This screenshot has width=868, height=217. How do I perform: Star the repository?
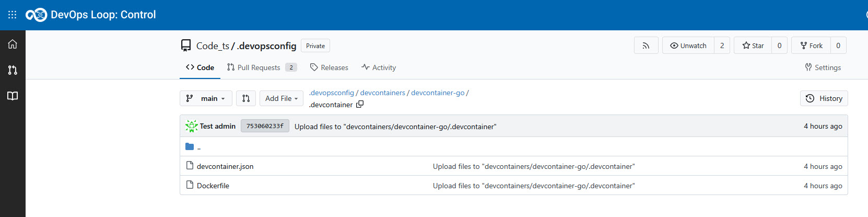coord(753,45)
